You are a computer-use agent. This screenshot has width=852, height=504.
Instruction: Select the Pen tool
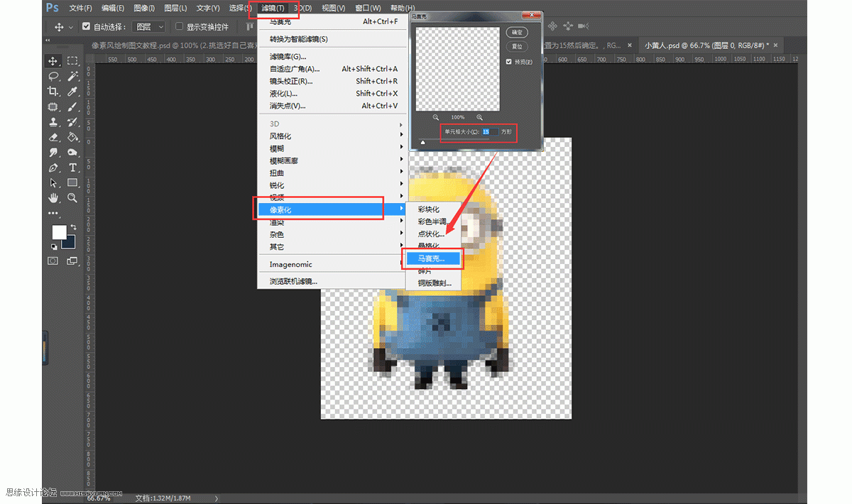[x=53, y=168]
